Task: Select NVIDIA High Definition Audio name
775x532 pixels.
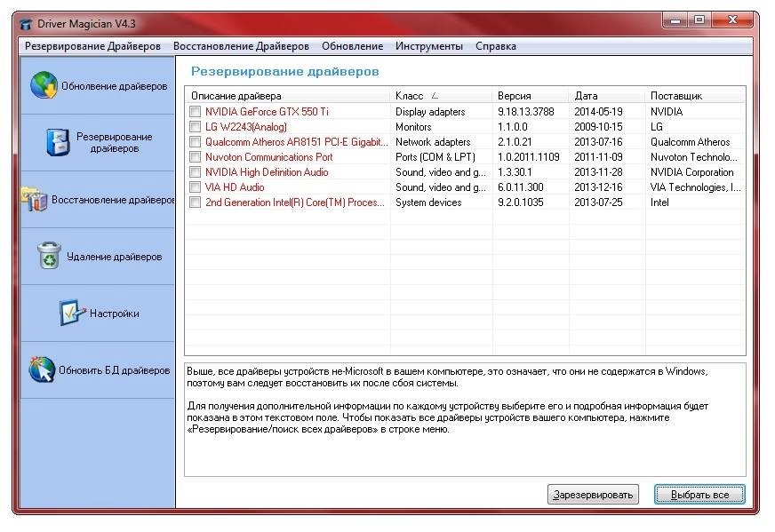Action: click(x=267, y=172)
